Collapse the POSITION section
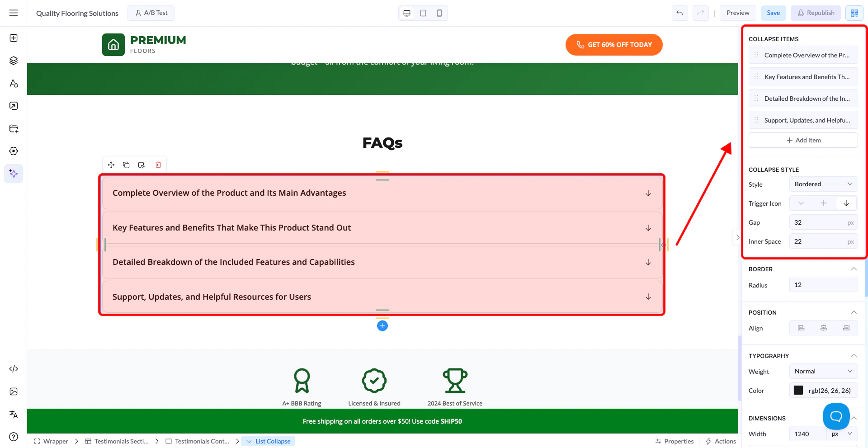868x448 pixels. pyautogui.click(x=854, y=312)
